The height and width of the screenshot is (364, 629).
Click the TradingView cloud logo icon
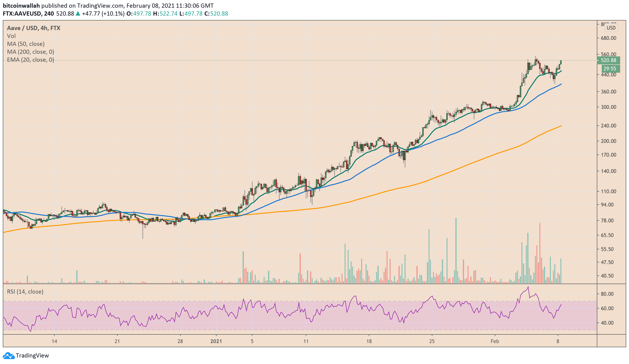pyautogui.click(x=9, y=356)
